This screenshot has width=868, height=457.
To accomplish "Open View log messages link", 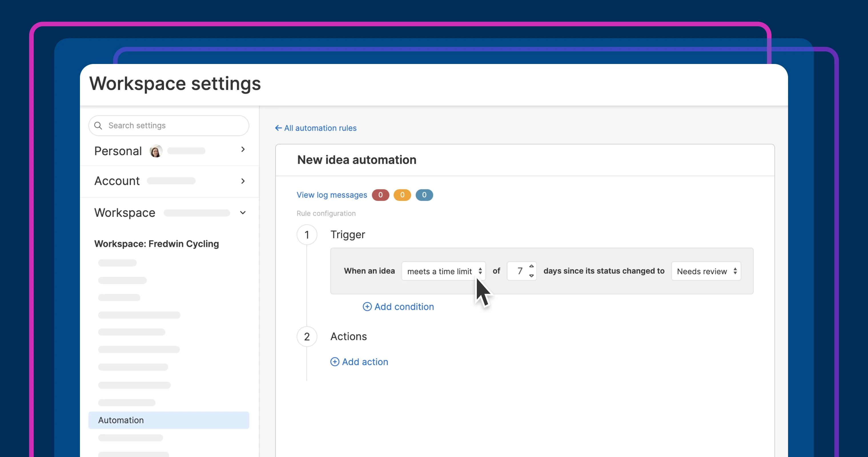I will coord(331,195).
